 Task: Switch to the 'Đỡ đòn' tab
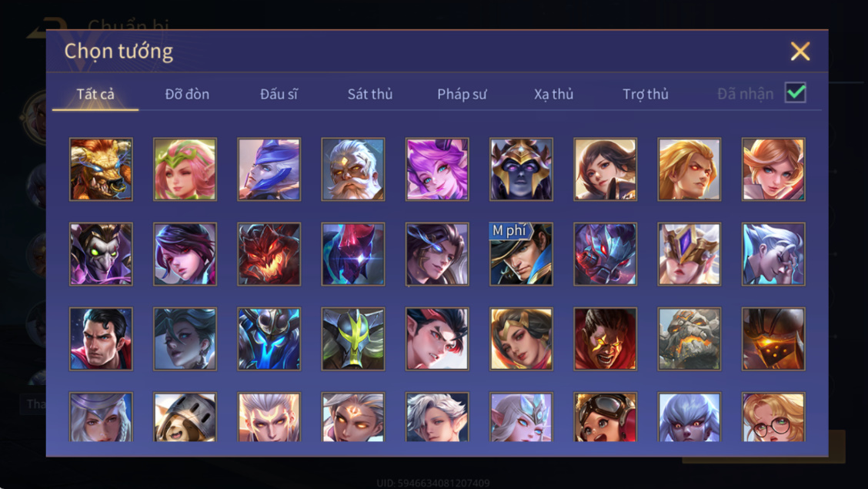(x=187, y=94)
